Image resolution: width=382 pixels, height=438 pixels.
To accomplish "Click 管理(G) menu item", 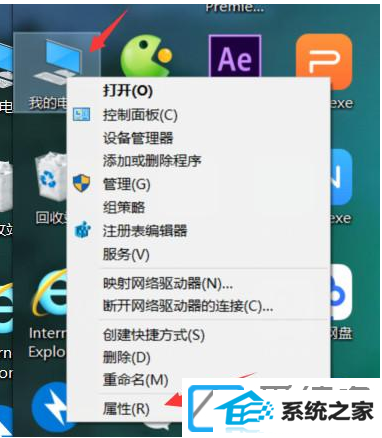I will pos(127,185).
